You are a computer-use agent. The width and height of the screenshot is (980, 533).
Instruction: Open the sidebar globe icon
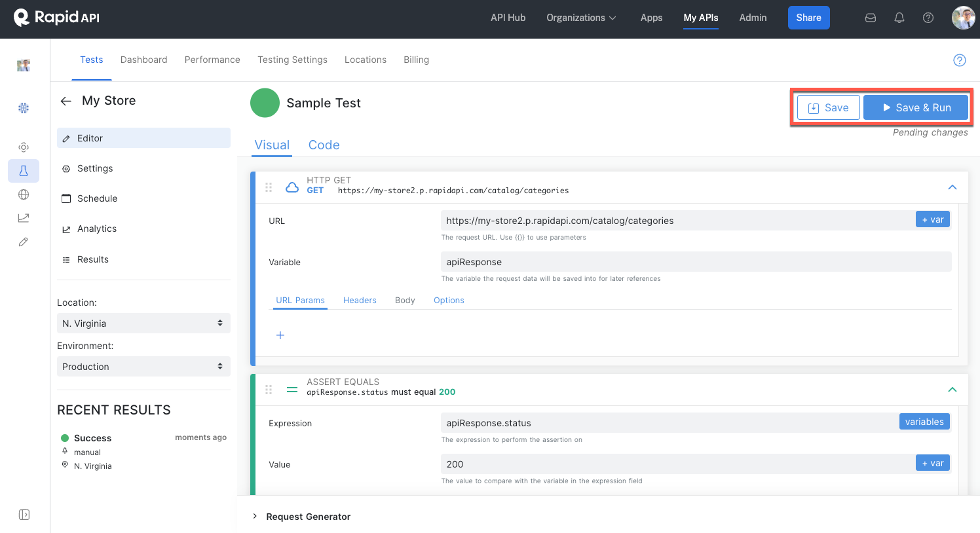24,194
